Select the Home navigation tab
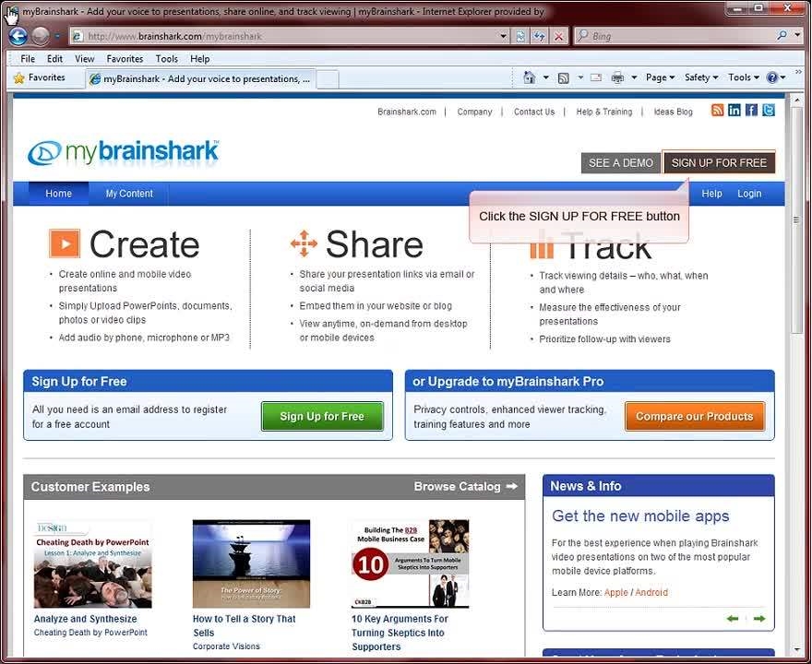Screen dimensions: 812x664 click(58, 194)
